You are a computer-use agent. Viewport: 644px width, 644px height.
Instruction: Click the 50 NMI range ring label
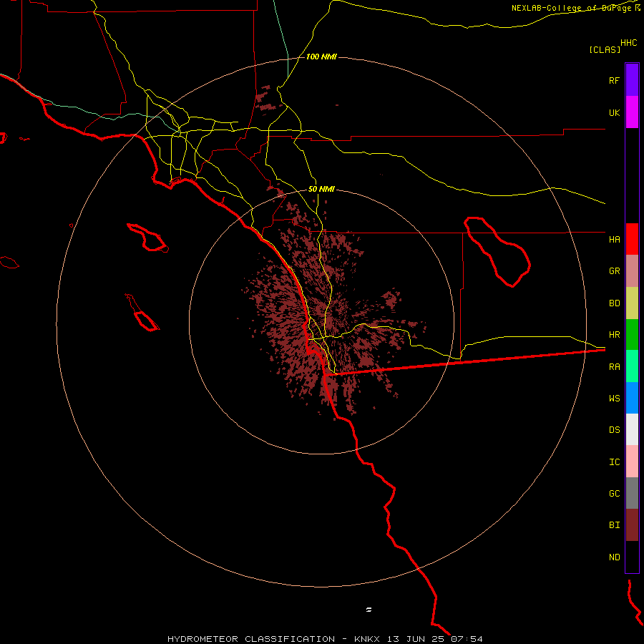(321, 189)
